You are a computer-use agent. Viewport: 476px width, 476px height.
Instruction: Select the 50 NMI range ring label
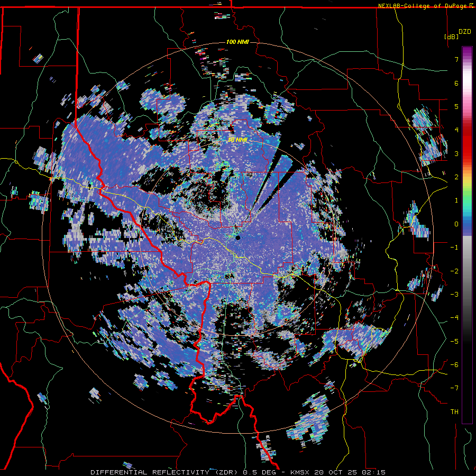237,140
